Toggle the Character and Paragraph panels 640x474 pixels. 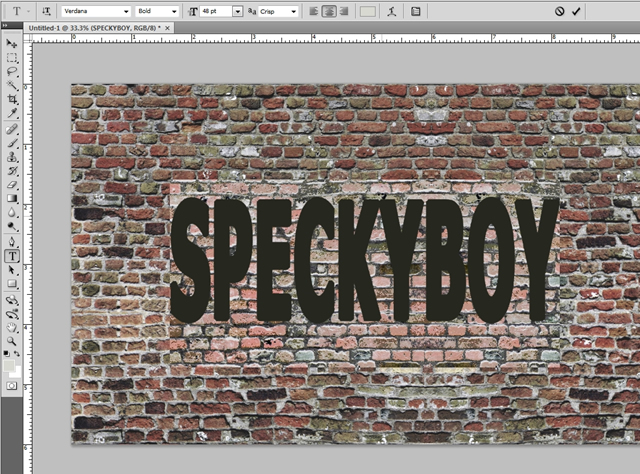click(x=416, y=11)
